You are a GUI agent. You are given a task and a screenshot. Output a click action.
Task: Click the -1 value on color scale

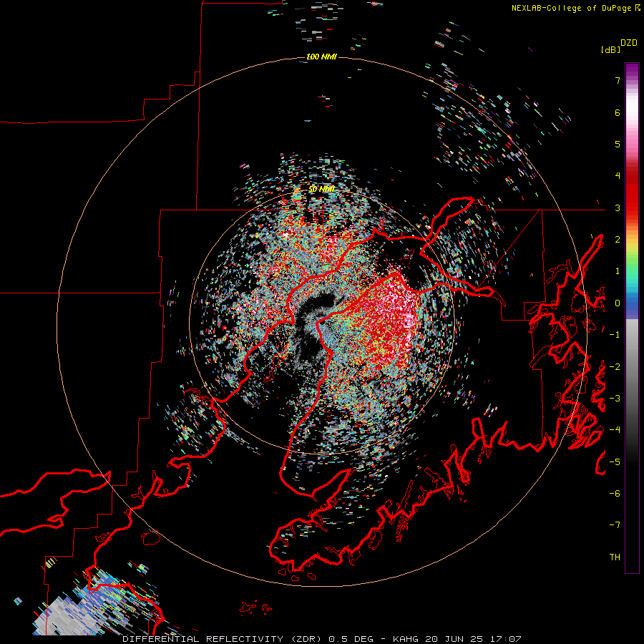point(615,335)
